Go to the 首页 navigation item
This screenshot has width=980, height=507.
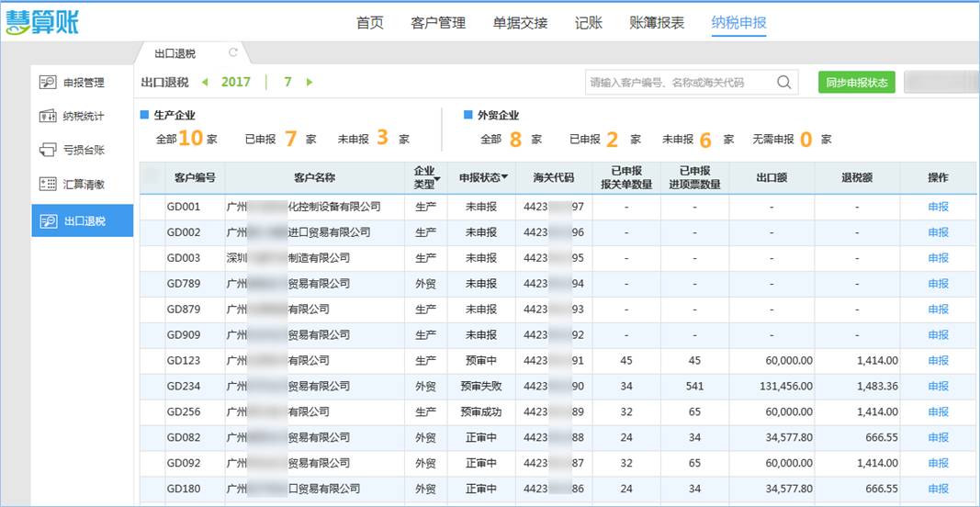(370, 23)
